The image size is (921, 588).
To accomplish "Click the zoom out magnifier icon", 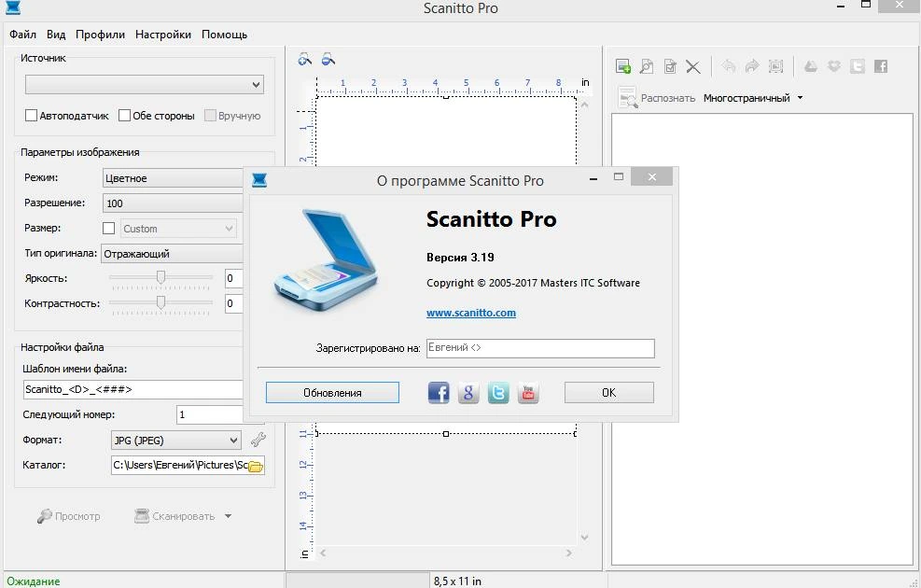I will 328,60.
